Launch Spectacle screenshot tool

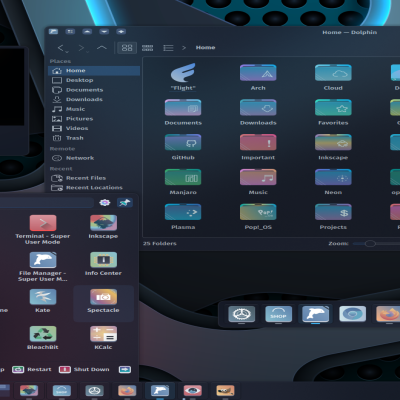coord(103,303)
